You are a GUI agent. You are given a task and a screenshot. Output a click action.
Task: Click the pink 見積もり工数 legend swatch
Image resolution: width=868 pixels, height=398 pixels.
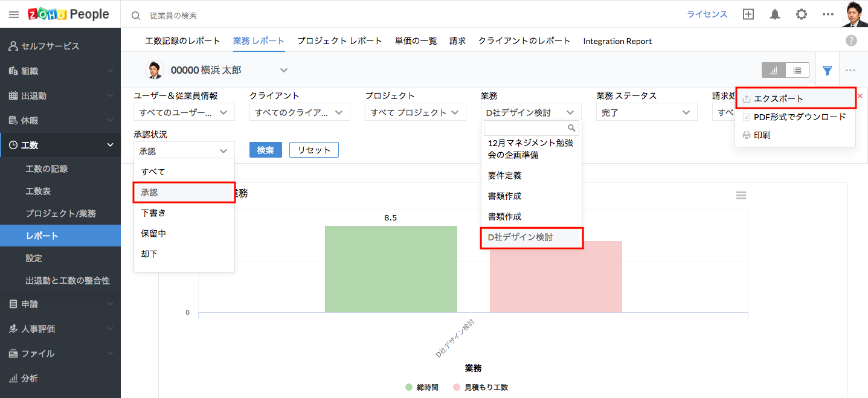[x=457, y=387]
